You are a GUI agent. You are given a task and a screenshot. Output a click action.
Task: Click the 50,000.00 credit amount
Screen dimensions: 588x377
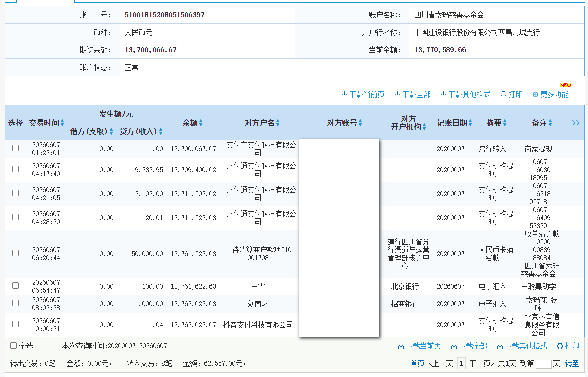[x=147, y=254]
